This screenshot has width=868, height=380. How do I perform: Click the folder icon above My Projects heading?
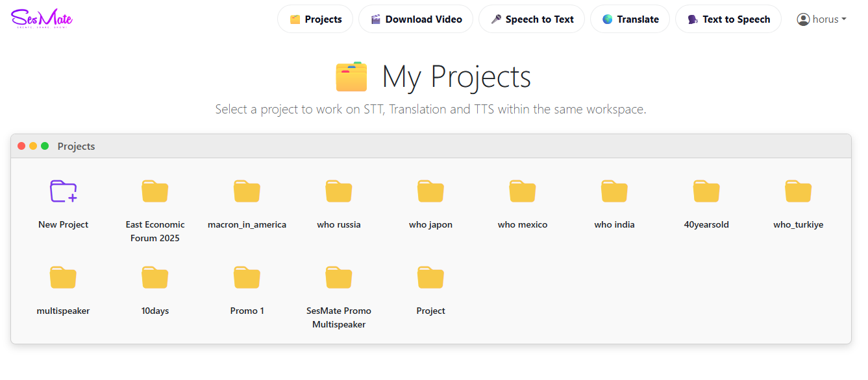click(351, 76)
